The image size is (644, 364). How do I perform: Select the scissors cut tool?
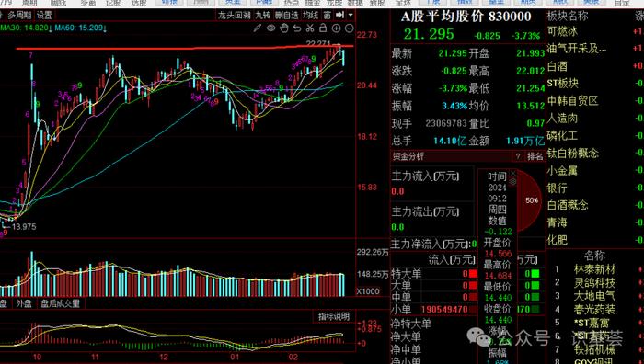point(310,28)
